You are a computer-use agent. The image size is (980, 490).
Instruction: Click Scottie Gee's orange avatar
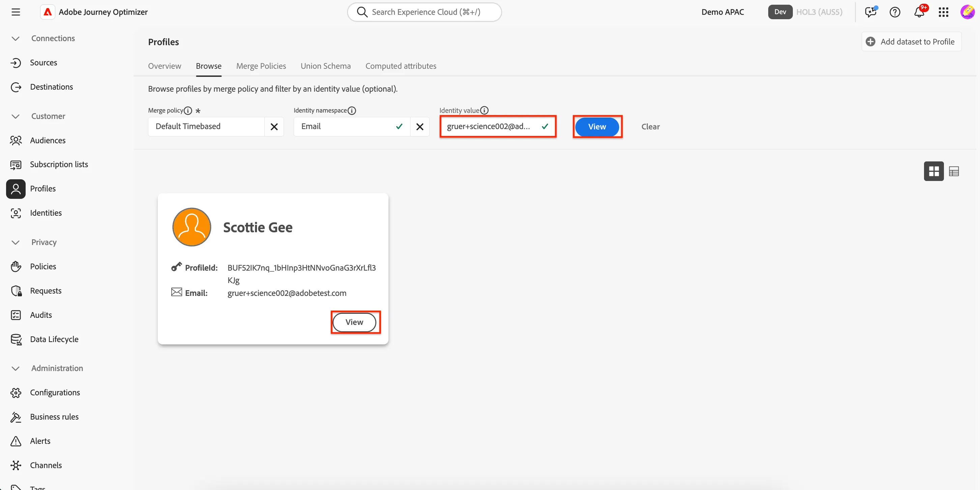(192, 227)
